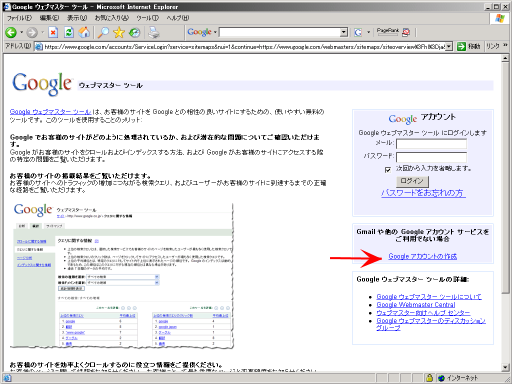
Task: Expand the Links toolbar chevron
Action: coord(505,45)
